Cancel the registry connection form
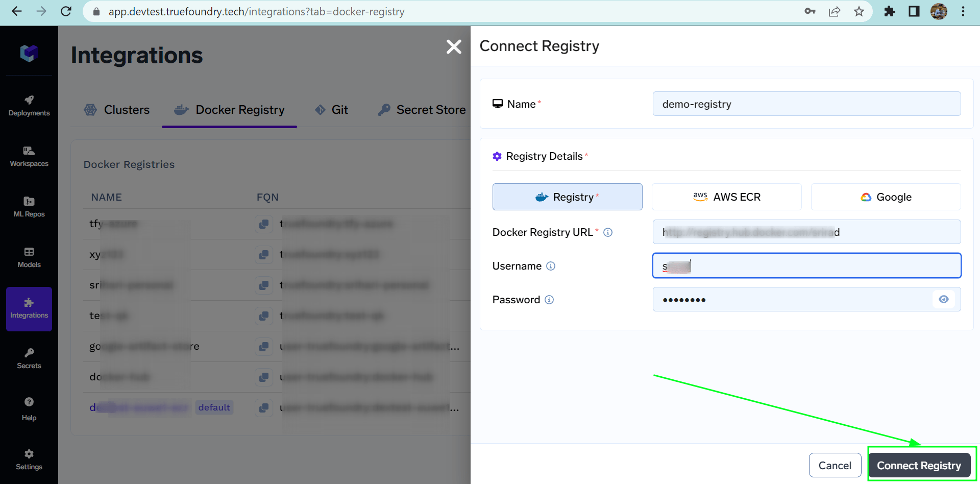The height and width of the screenshot is (484, 980). coord(835,465)
